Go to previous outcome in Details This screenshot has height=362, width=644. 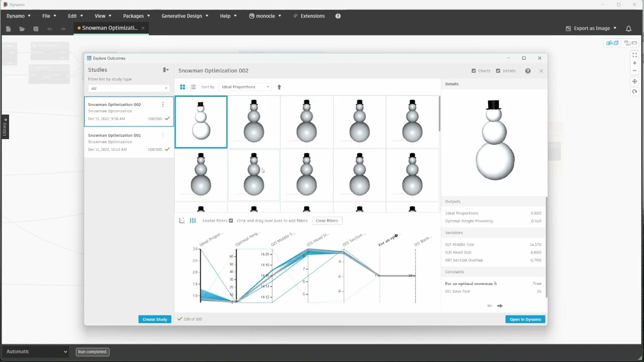pos(490,306)
